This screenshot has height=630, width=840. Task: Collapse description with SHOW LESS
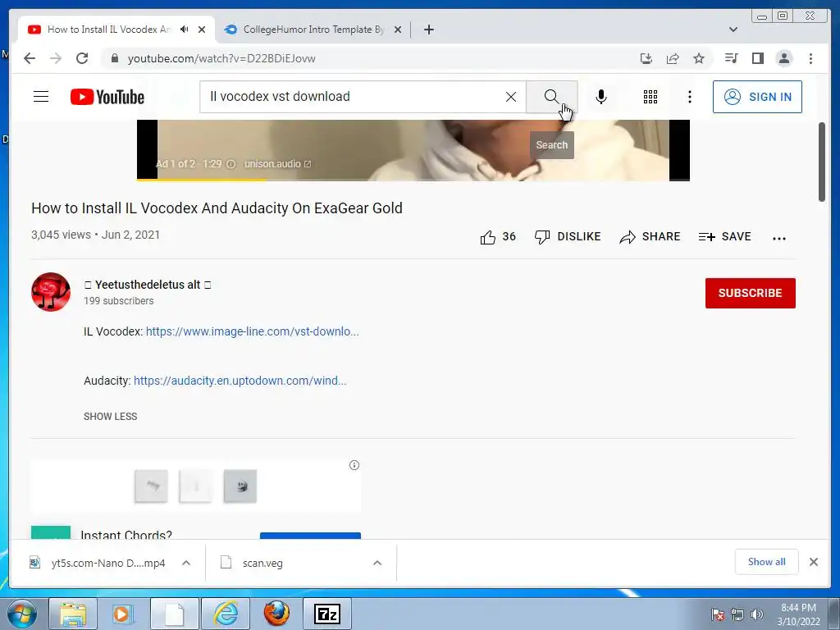coord(111,417)
